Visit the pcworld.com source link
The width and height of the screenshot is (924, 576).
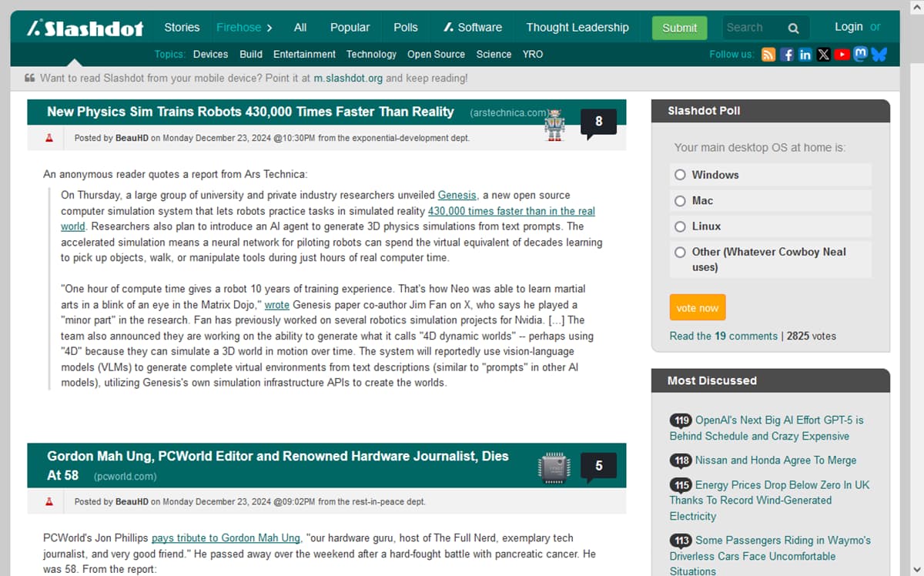coord(126,476)
